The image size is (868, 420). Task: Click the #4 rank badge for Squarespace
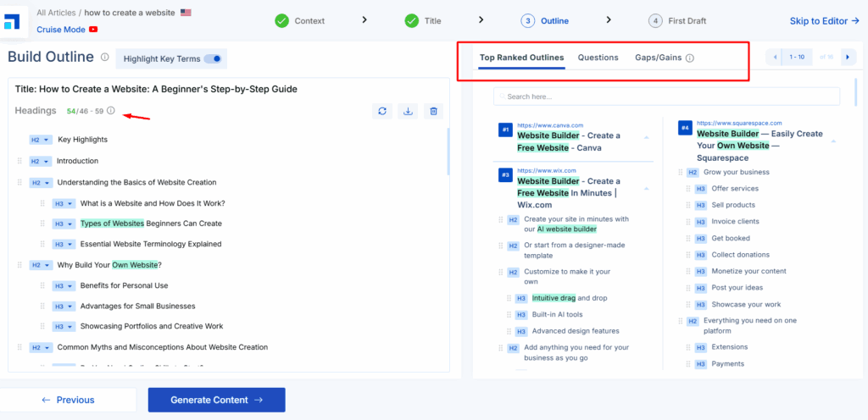pyautogui.click(x=685, y=128)
